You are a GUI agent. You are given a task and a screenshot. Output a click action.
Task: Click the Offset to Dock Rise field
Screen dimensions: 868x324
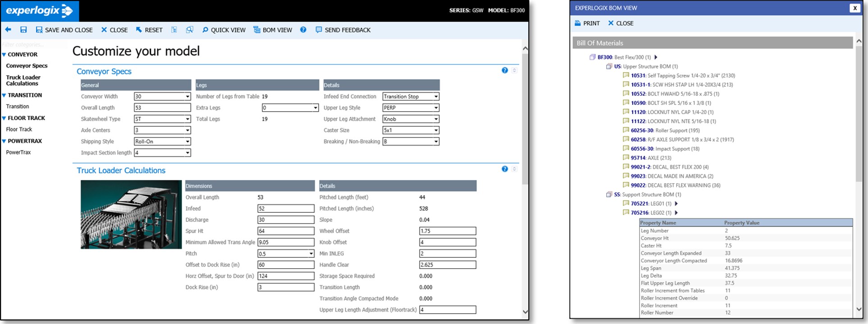click(x=286, y=265)
